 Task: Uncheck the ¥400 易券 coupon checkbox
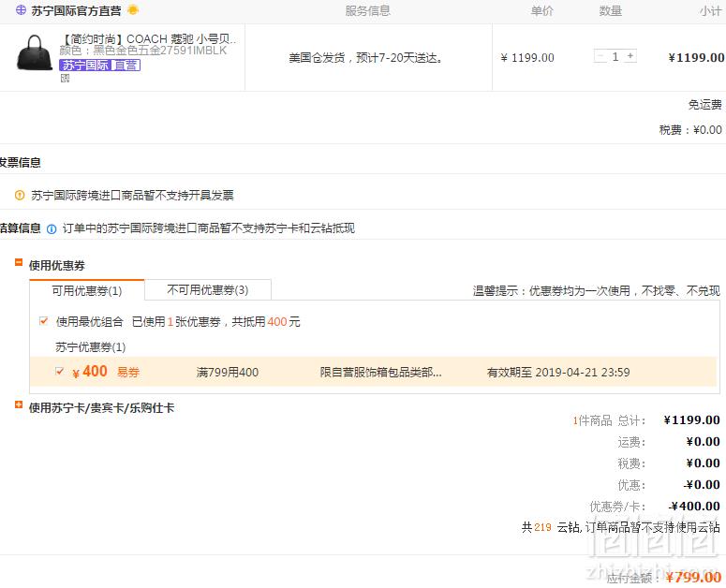pos(59,371)
